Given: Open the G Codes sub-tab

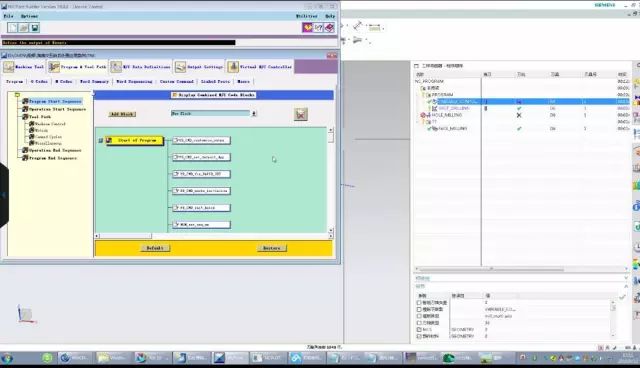Looking at the screenshot, I should pyautogui.click(x=39, y=82).
